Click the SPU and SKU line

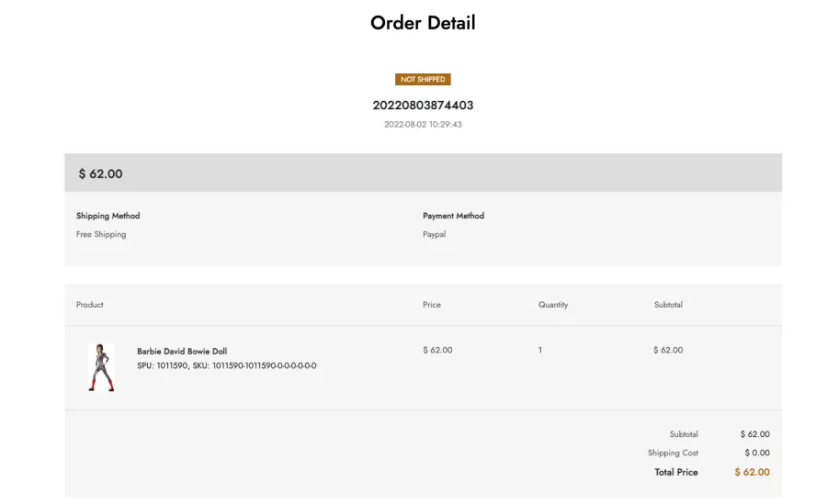[x=226, y=365]
